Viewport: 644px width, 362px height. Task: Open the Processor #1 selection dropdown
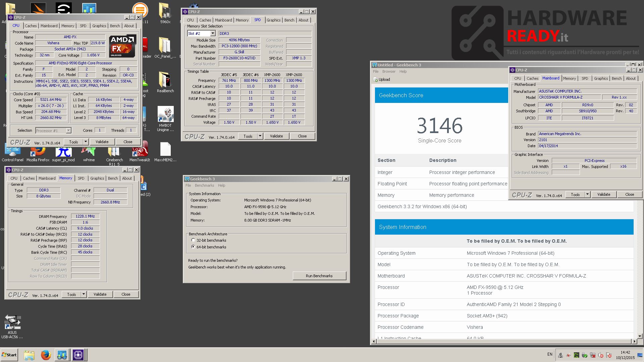click(68, 130)
